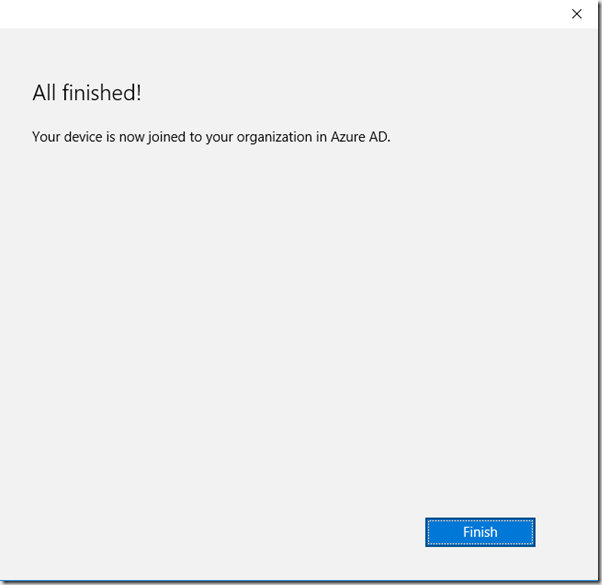Click the "All finished!" heading
602x585 pixels.
[x=87, y=93]
